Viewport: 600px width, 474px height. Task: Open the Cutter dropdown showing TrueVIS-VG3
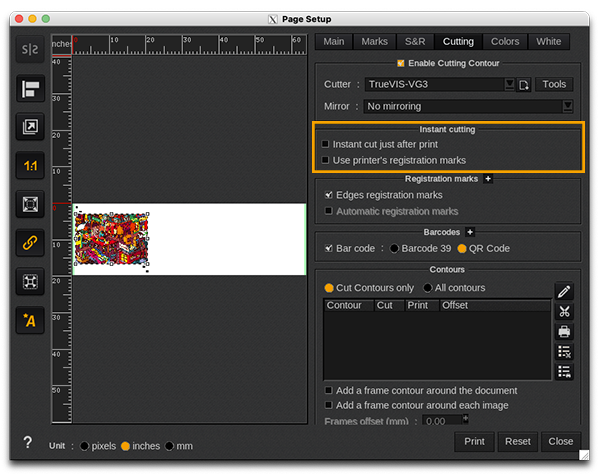click(439, 85)
